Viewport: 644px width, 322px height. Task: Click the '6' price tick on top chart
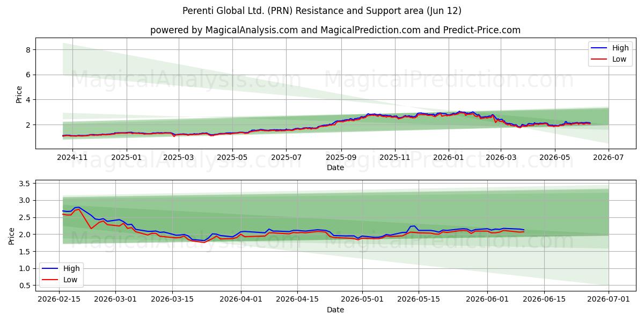pyautogui.click(x=28, y=75)
